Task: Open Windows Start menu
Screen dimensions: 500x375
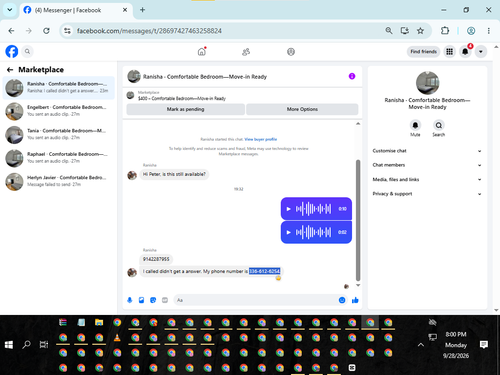Action: [9, 345]
